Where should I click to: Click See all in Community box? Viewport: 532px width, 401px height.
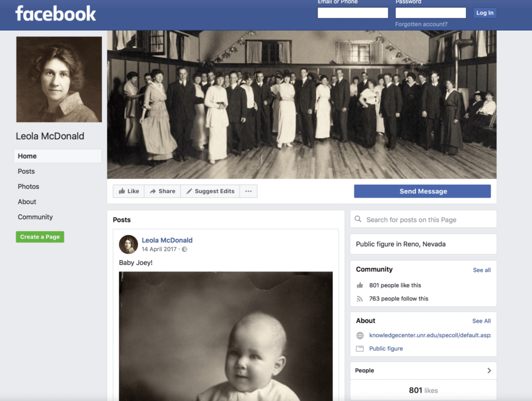(x=482, y=270)
